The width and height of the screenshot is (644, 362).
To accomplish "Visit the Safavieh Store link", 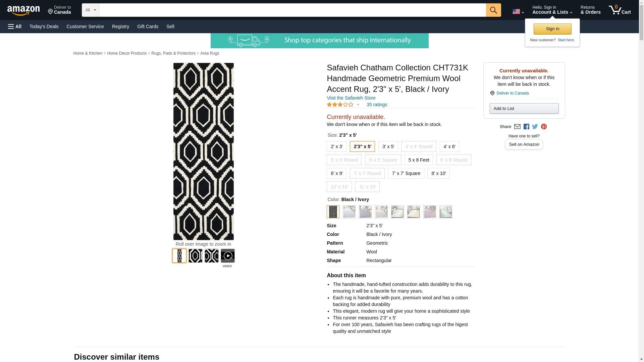I will tap(351, 98).
